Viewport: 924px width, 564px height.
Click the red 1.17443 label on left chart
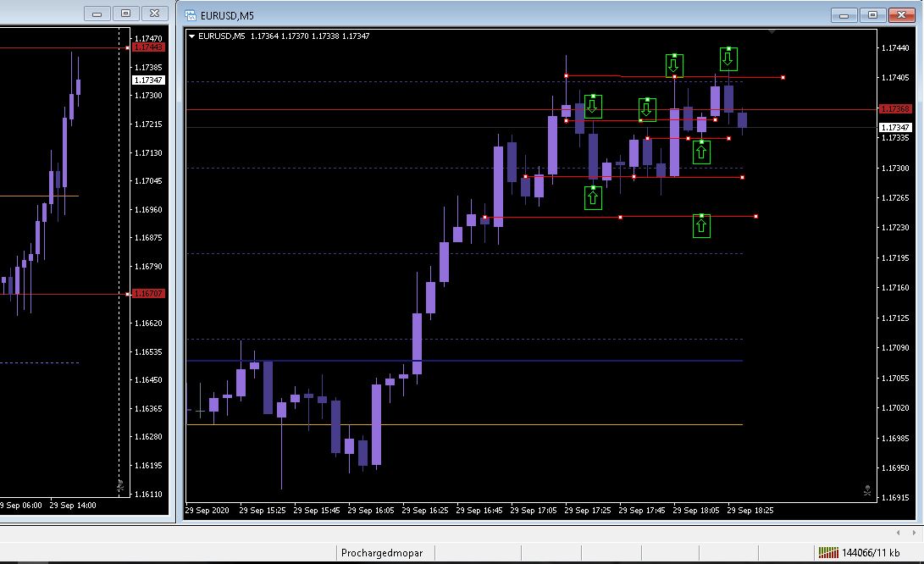[x=148, y=47]
